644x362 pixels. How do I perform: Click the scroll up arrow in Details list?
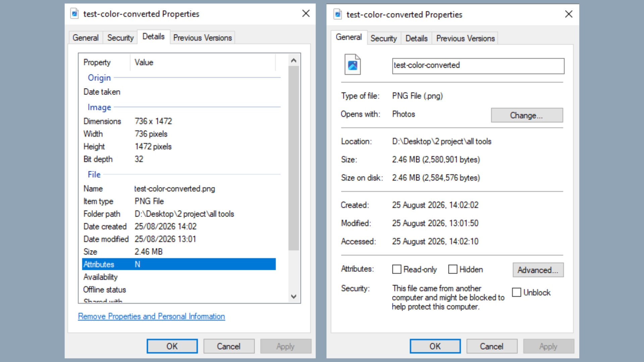point(294,61)
